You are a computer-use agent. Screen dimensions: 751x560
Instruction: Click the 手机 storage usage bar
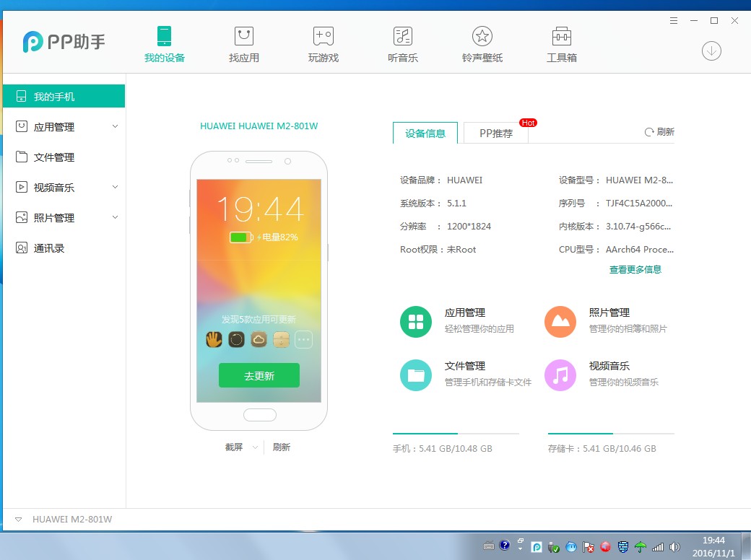coord(456,434)
